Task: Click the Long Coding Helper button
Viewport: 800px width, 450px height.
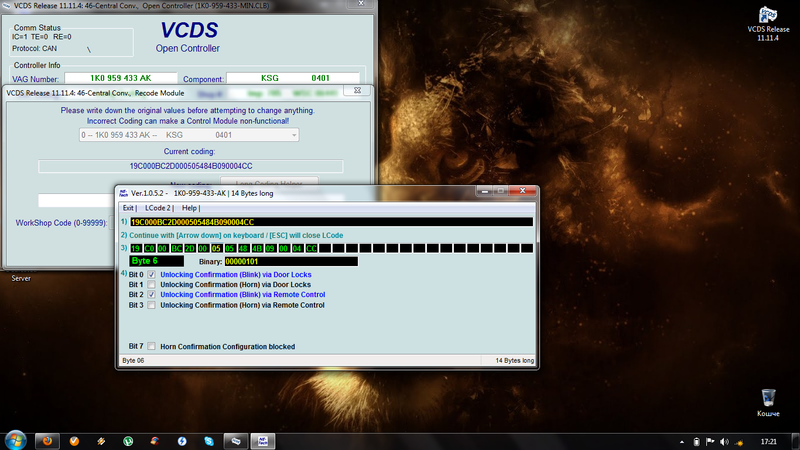Action: tap(269, 183)
